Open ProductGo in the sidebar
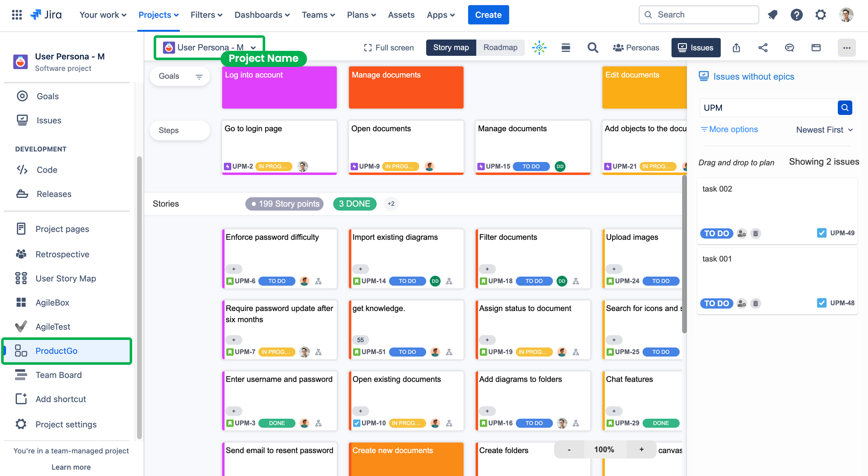Image resolution: width=868 pixels, height=476 pixels. [56, 351]
